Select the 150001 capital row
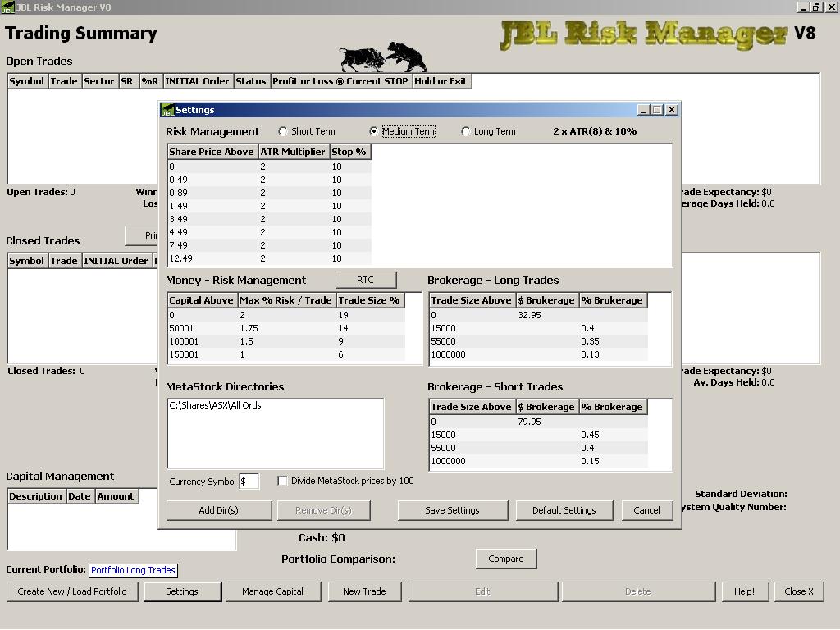Image resolution: width=840 pixels, height=630 pixels. pyautogui.click(x=286, y=354)
